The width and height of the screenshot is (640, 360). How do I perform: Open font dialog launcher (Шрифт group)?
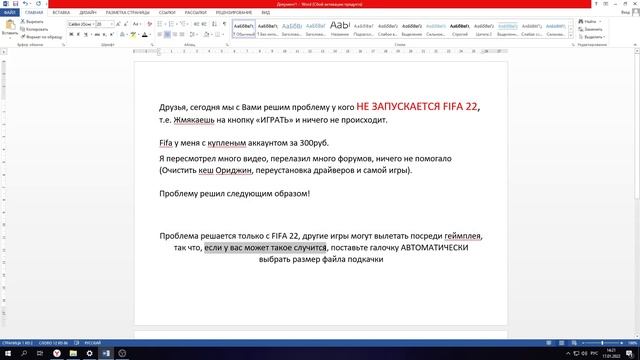point(152,45)
